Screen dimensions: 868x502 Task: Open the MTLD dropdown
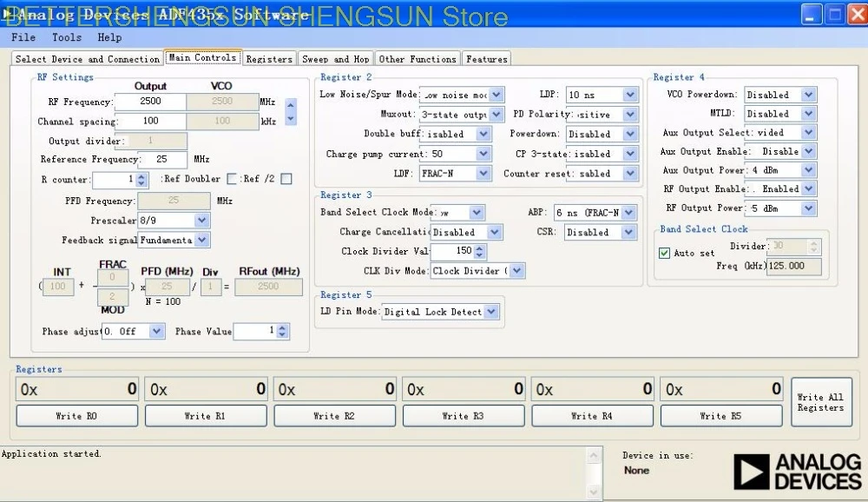[x=808, y=114]
